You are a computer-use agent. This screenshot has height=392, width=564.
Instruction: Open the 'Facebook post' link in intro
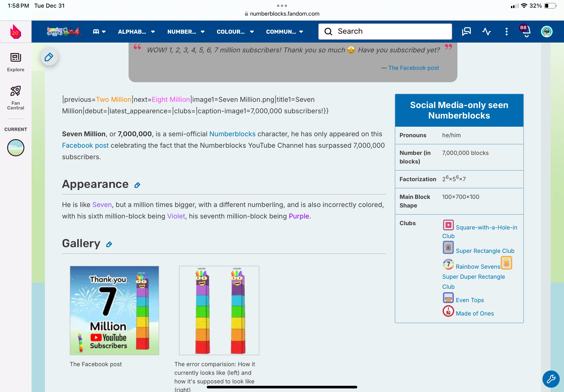[85, 145]
